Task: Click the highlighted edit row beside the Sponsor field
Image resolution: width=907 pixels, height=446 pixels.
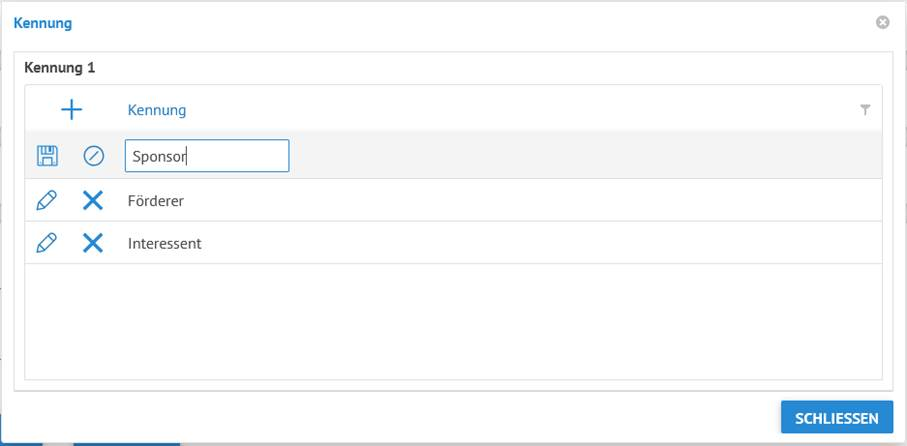Action: 580,156
